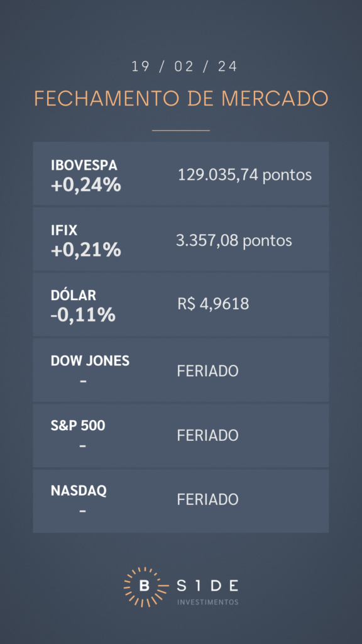Image resolution: width=362 pixels, height=644 pixels.
Task: Click the orange divider line under heading
Action: coord(181,130)
